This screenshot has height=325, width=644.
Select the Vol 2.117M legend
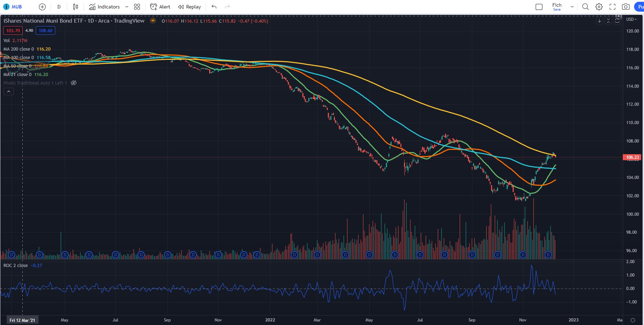pyautogui.click(x=15, y=41)
